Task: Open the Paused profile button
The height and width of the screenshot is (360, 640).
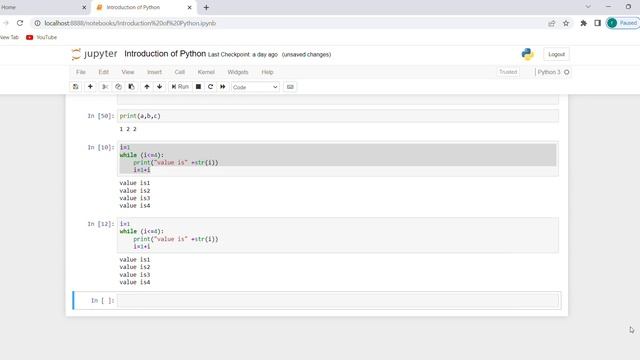Action: coord(623,23)
